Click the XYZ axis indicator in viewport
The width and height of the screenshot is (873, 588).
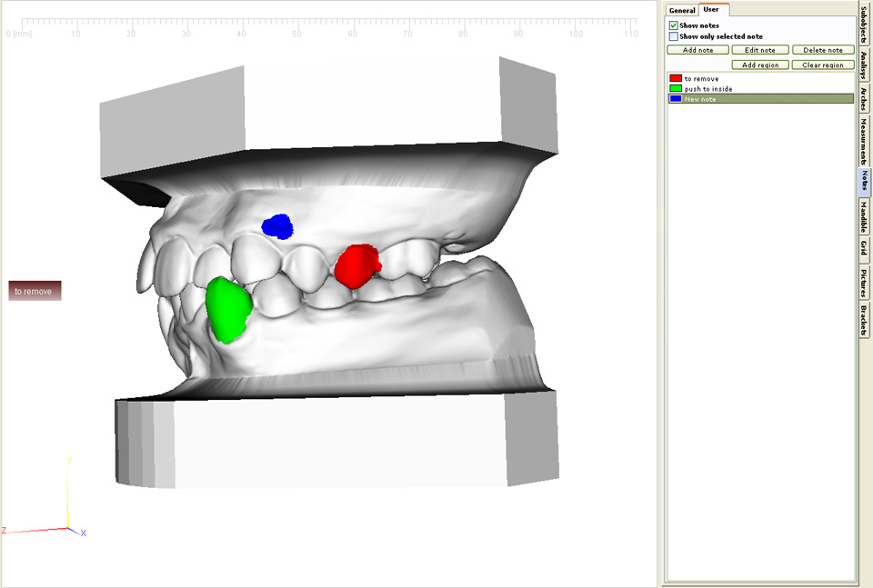point(45,498)
